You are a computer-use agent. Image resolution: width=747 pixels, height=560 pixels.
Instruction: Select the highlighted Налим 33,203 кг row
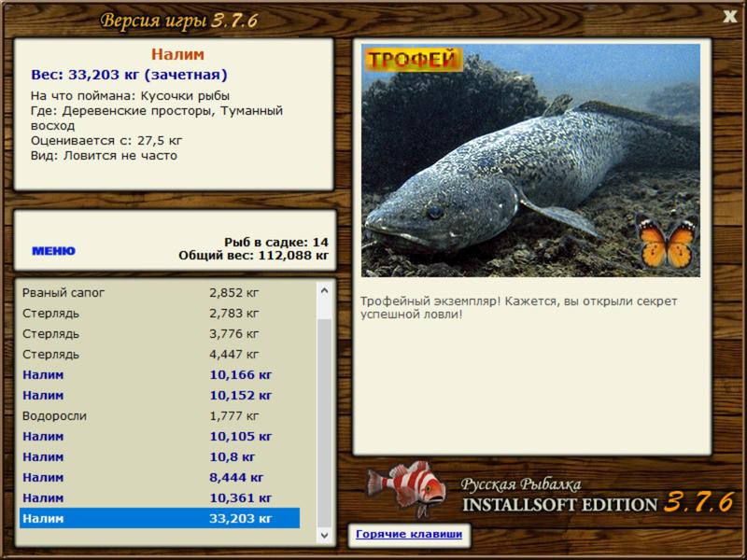tap(160, 518)
